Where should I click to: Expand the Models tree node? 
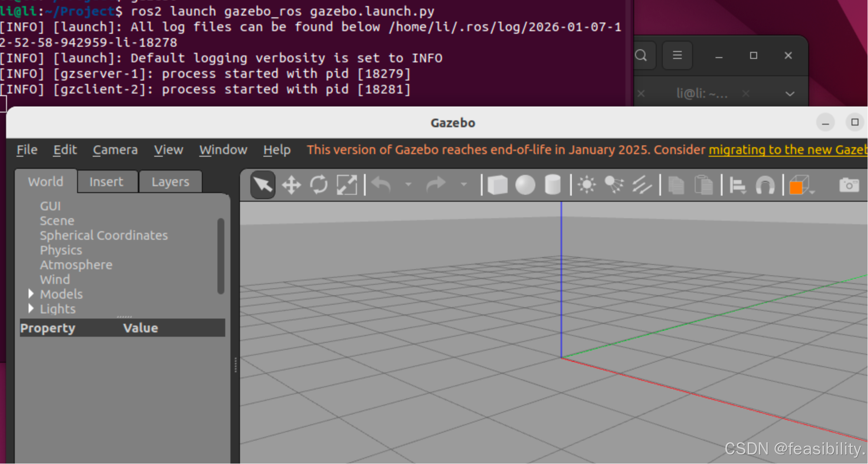[x=31, y=294]
